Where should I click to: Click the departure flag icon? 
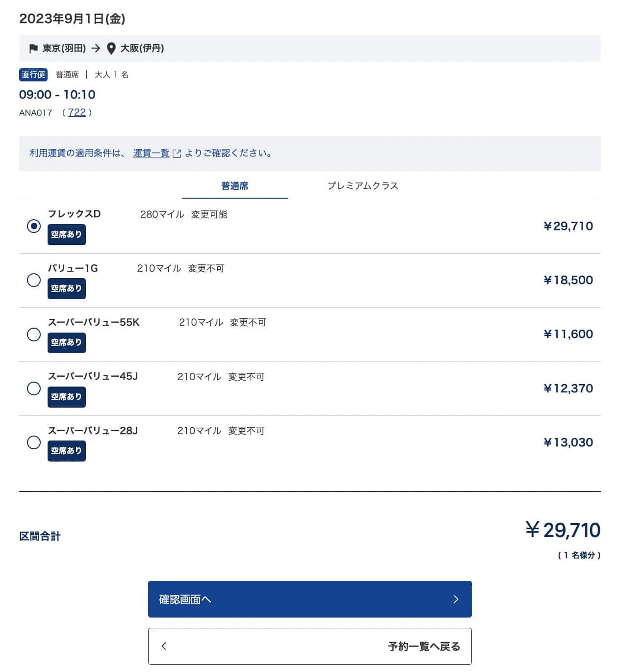(33, 48)
